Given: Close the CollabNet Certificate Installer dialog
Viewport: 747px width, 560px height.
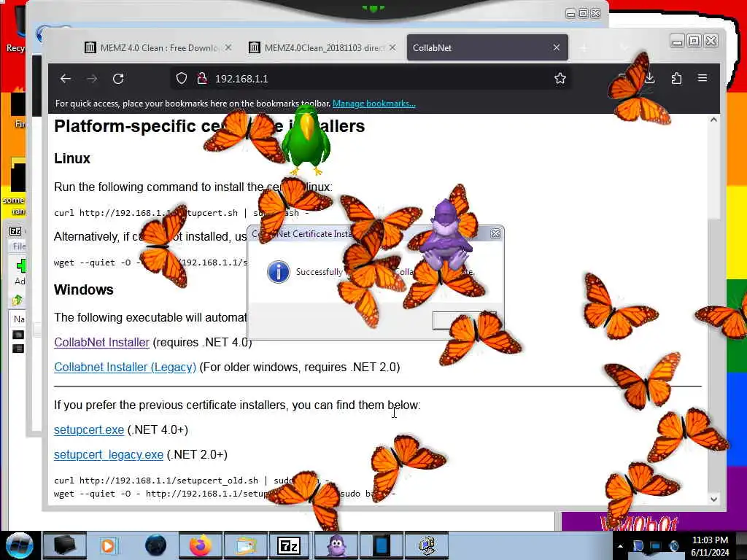Looking at the screenshot, I should pos(495,234).
